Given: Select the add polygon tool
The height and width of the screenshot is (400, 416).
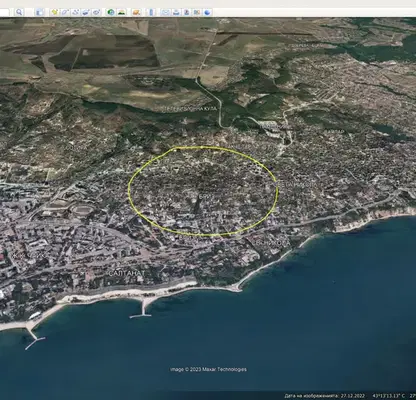Looking at the screenshot, I should click(x=65, y=12).
